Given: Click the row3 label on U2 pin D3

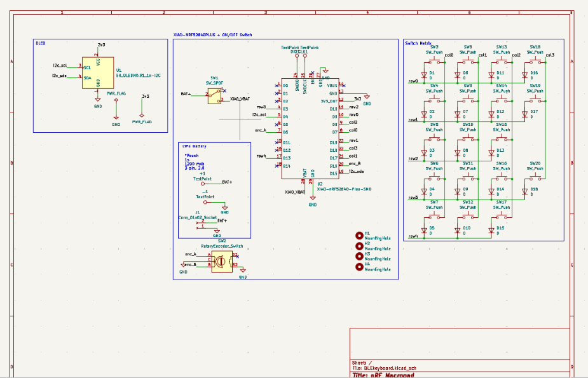Looking at the screenshot, I should click(261, 107).
